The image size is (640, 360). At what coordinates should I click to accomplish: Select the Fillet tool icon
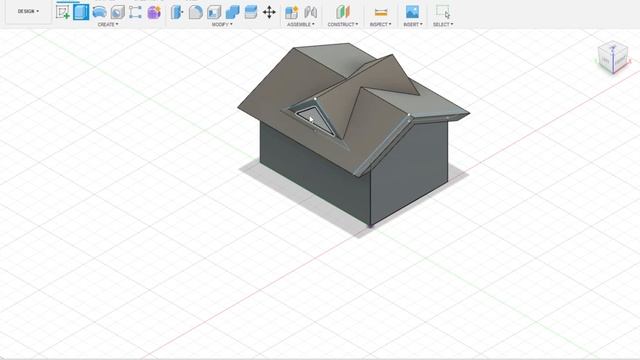(x=196, y=12)
